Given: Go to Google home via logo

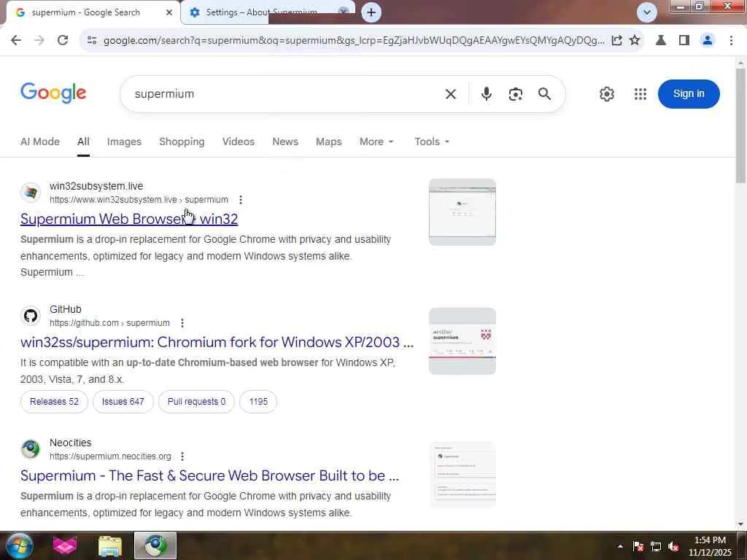Looking at the screenshot, I should pos(53,93).
